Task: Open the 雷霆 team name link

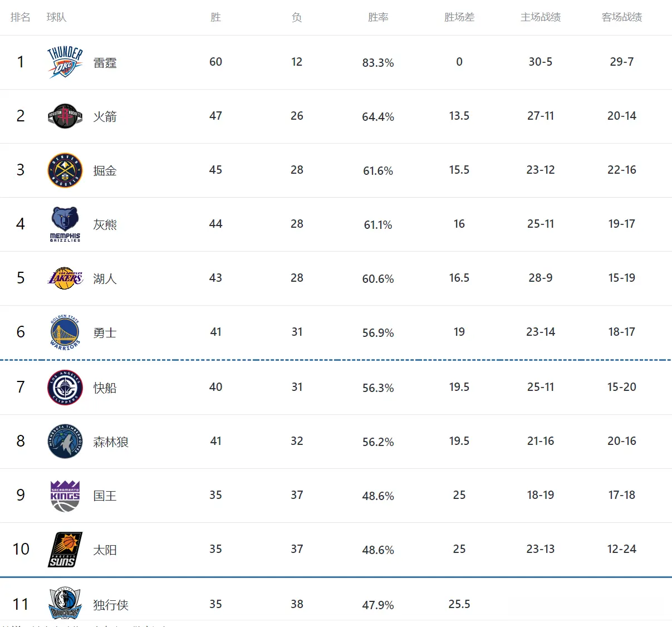Action: 105,63
